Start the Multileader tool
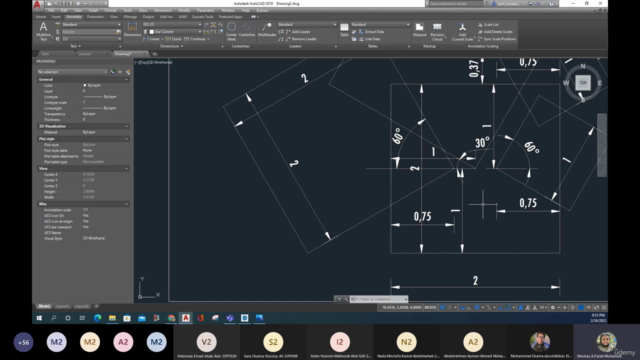The image size is (640, 360). 267,30
